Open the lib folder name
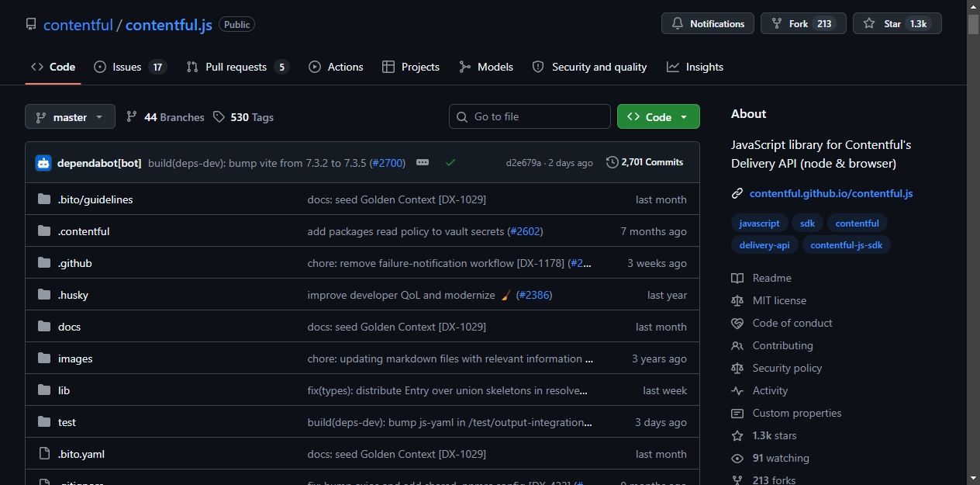This screenshot has height=485, width=980. 64,390
